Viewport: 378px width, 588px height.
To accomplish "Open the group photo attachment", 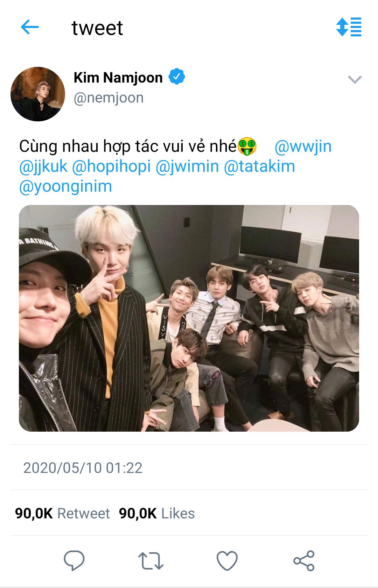I will 189,318.
